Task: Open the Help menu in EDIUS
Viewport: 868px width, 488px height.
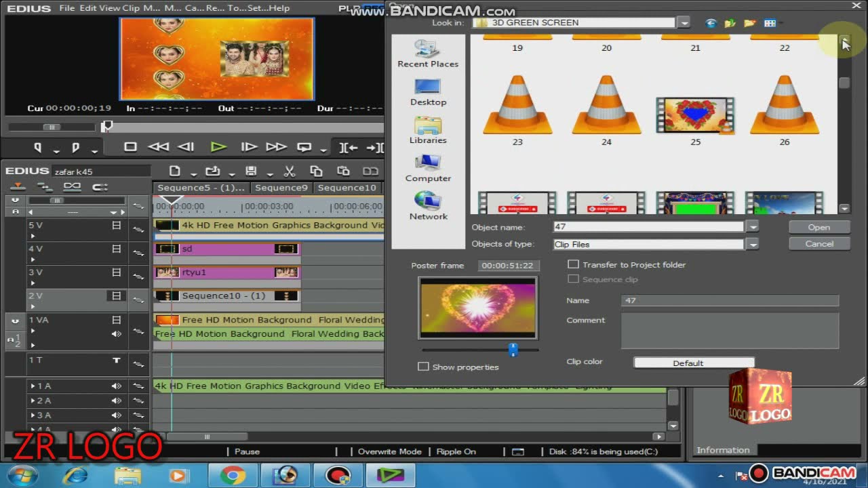Action: click(278, 8)
